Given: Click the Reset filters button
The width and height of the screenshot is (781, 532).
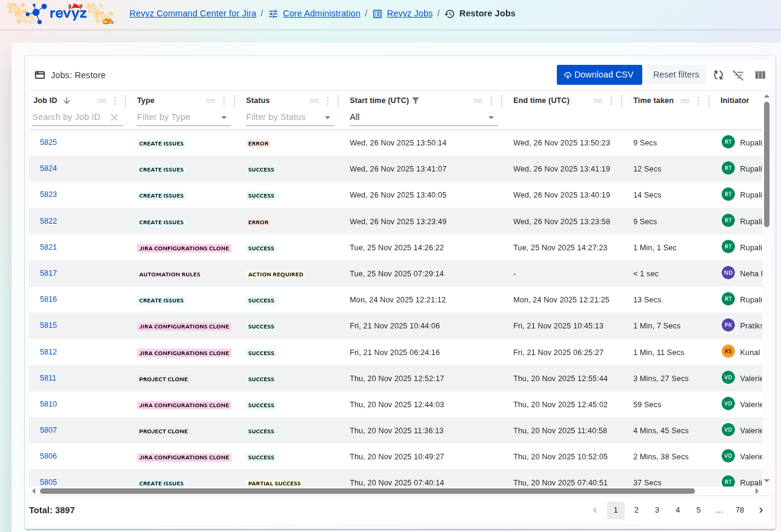Looking at the screenshot, I should [676, 75].
